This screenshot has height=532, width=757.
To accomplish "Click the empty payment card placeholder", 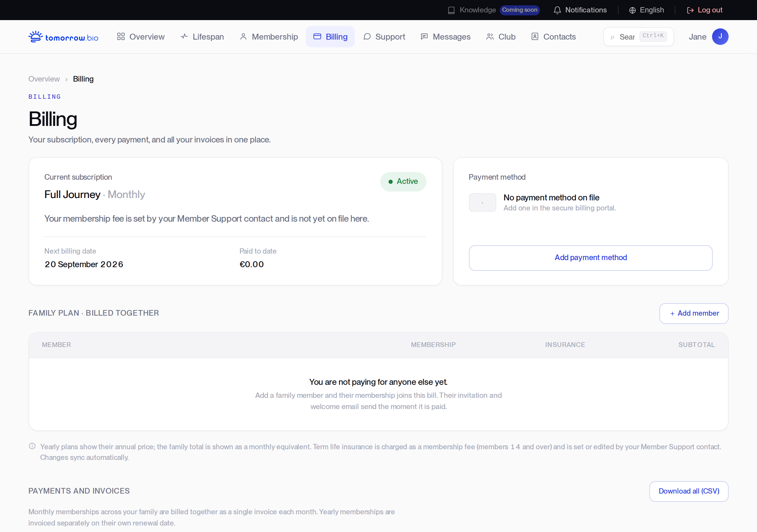I will [x=482, y=202].
